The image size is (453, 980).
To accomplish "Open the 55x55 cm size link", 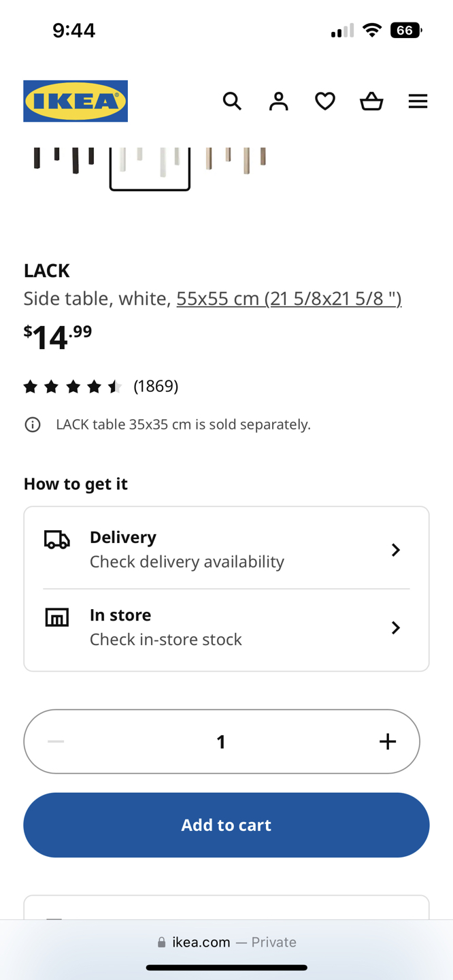I will (289, 298).
